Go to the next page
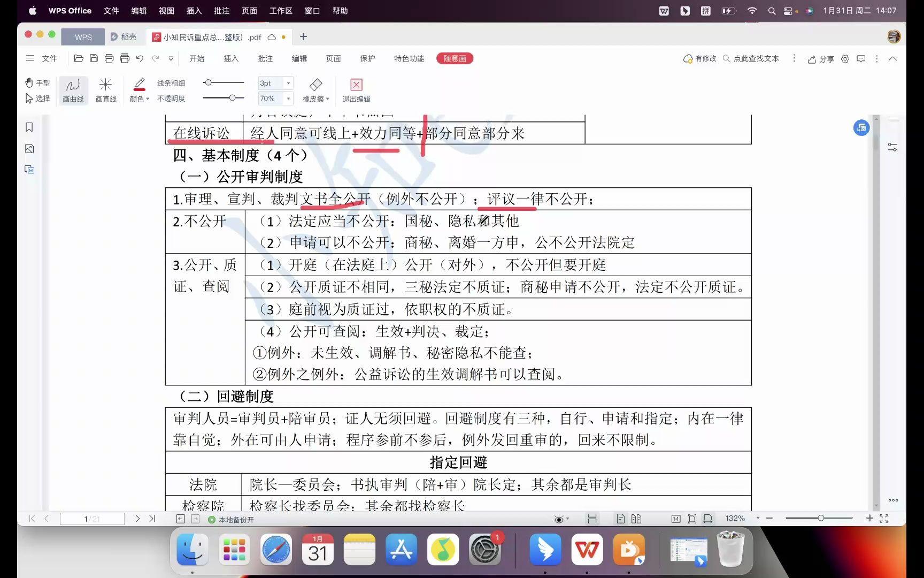 (x=137, y=519)
